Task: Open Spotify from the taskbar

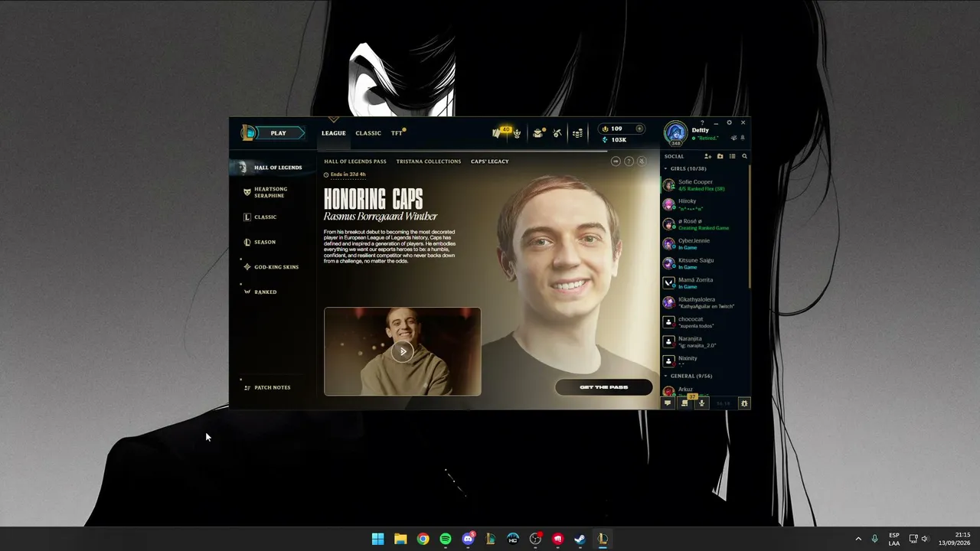Action: point(446,539)
